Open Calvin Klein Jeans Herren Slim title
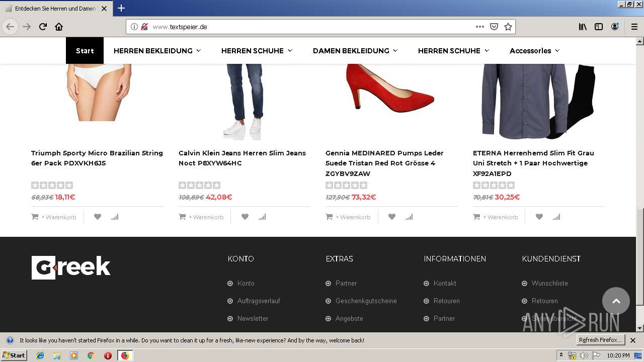The height and width of the screenshot is (362, 644). click(x=242, y=158)
